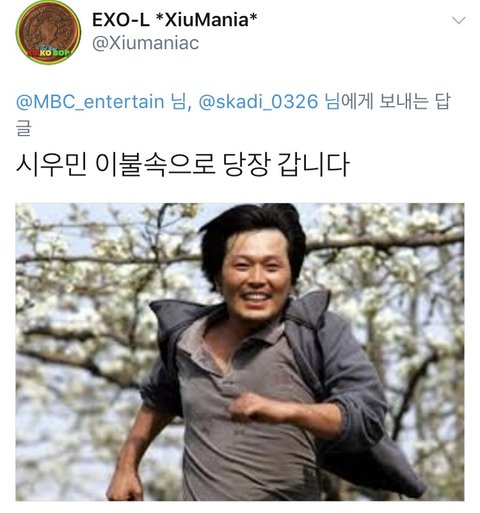
Task: Open the EXO-L *XiuMania* display name profile
Action: click(x=174, y=20)
